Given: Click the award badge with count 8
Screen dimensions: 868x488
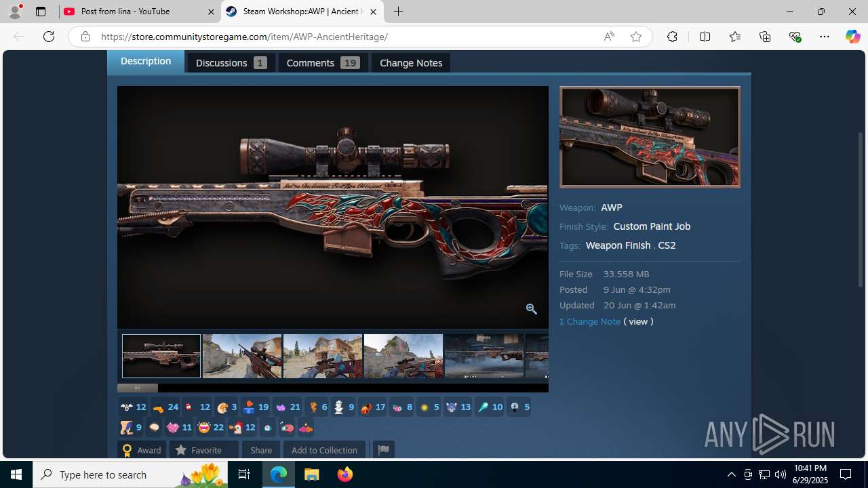Looking at the screenshot, I should click(401, 407).
